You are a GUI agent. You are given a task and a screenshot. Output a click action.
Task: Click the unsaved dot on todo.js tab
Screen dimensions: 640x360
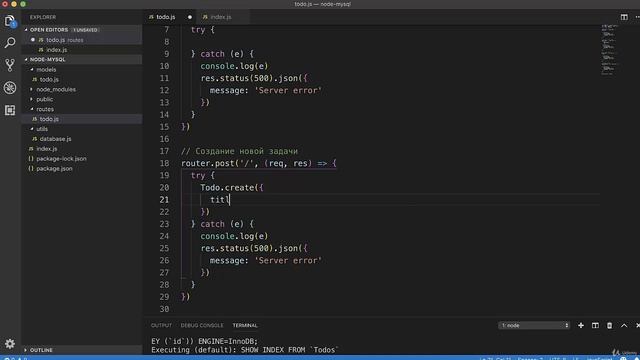190,17
